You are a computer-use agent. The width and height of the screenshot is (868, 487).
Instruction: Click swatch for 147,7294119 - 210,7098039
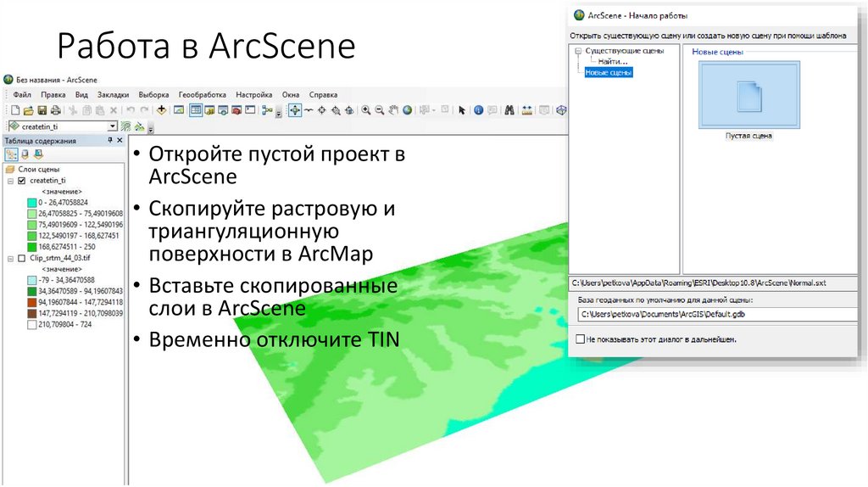pyautogui.click(x=32, y=314)
